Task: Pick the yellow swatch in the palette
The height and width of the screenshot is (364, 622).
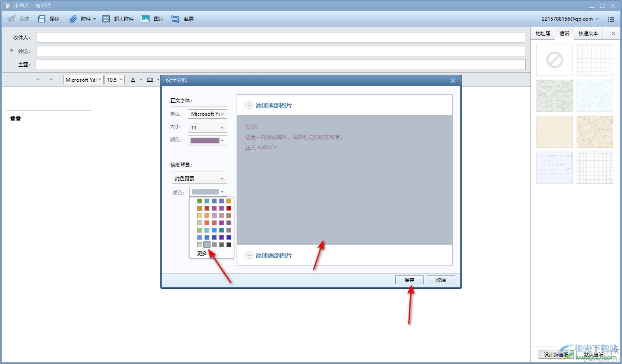Action: click(200, 216)
